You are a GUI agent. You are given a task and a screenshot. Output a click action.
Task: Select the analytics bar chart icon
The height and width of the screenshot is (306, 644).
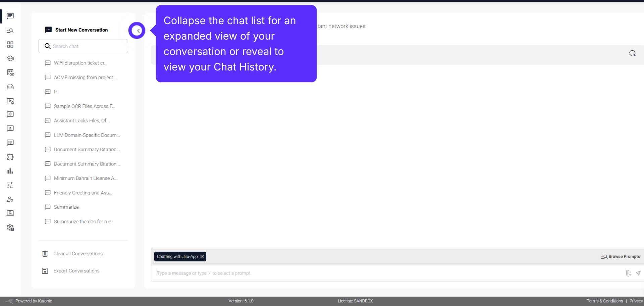click(10, 171)
